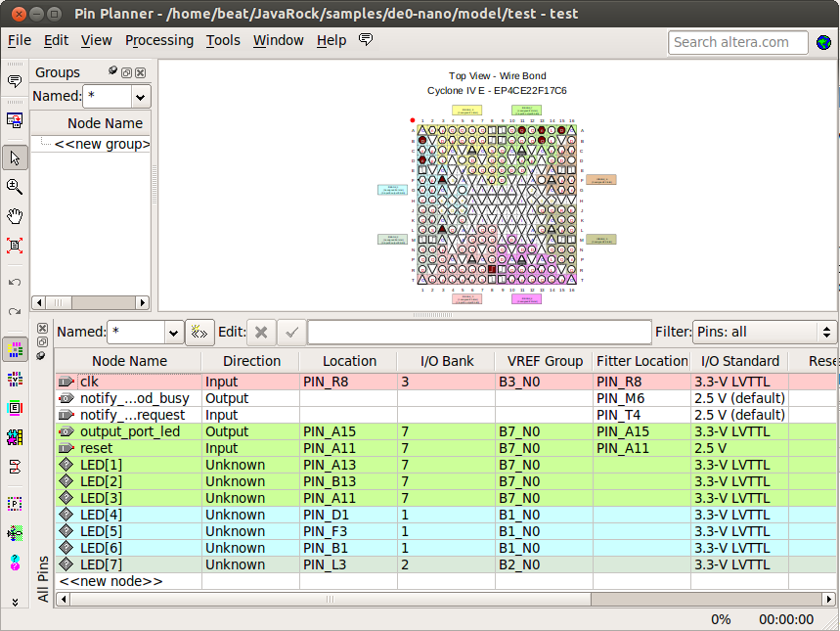Open the Tools menu
Viewport: 840px width, 631px height.
pyautogui.click(x=223, y=40)
